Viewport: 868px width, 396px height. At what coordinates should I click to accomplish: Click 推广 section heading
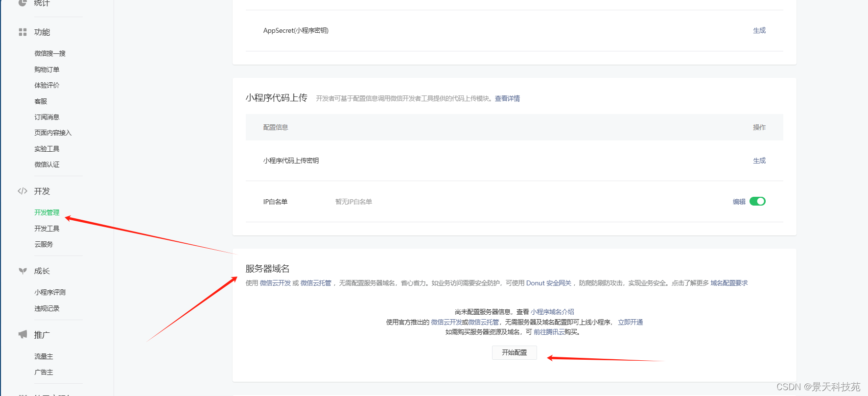42,335
